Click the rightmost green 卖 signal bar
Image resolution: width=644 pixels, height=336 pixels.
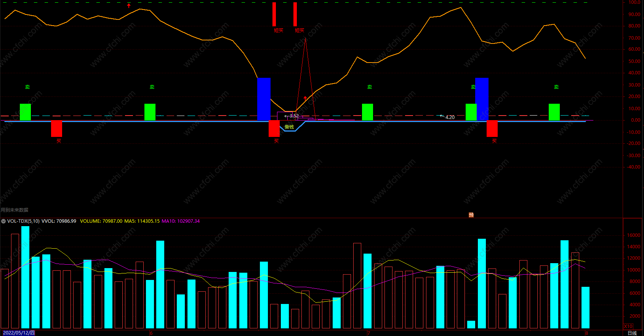click(554, 112)
